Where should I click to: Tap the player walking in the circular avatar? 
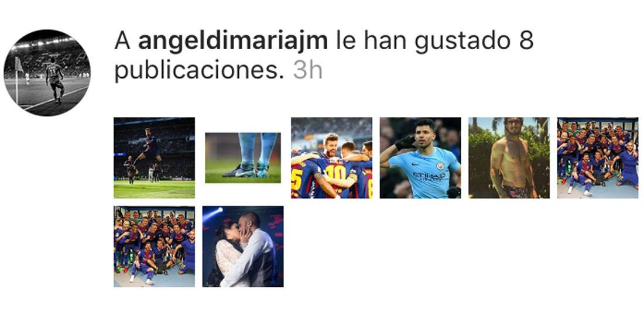(54, 80)
